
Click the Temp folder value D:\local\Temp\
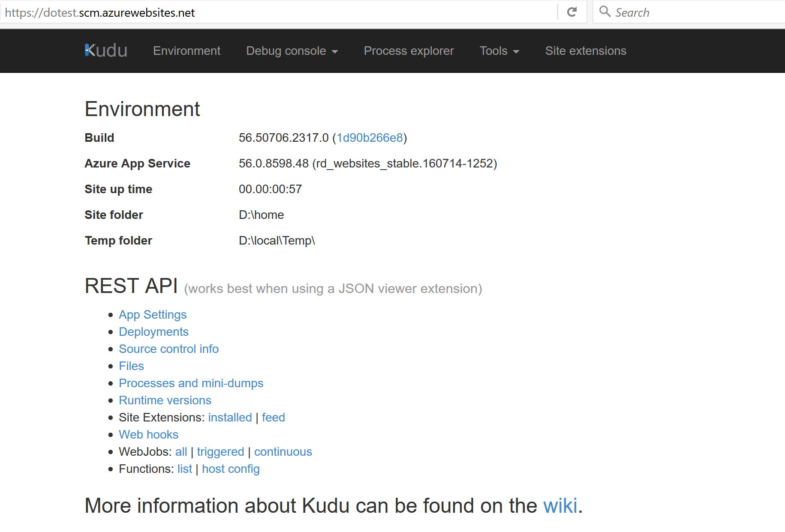pyautogui.click(x=277, y=240)
